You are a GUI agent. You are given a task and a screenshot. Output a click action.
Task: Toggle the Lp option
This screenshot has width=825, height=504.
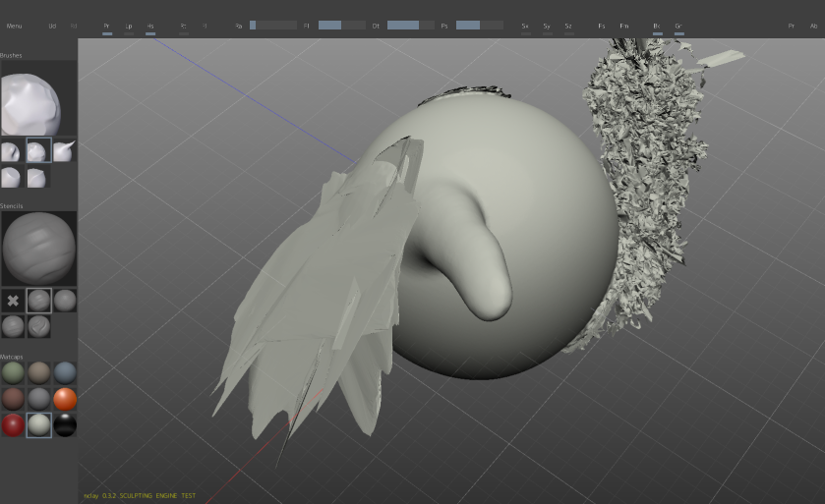tap(129, 27)
